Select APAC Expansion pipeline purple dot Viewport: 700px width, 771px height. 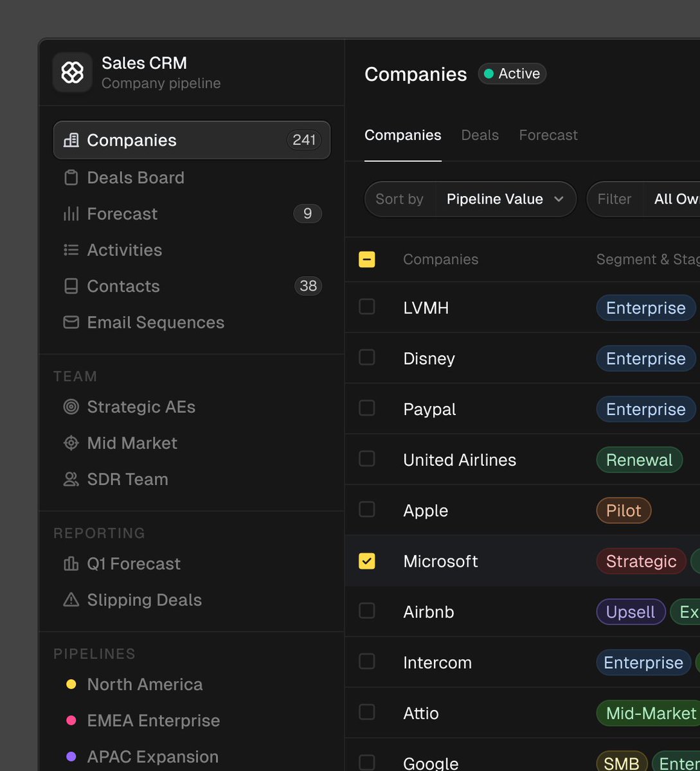(71, 757)
